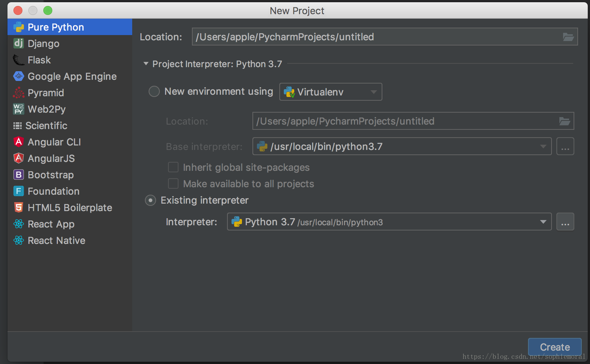The height and width of the screenshot is (364, 590).
Task: Click the Pyramid project icon
Action: (x=19, y=92)
